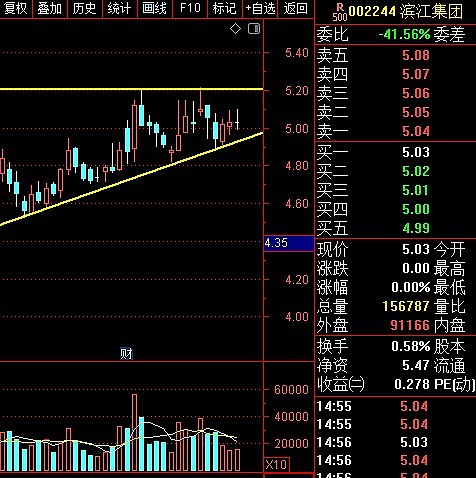Open F10 company information
Image resolution: width=476 pixels, height=478 pixels.
coord(190,8)
